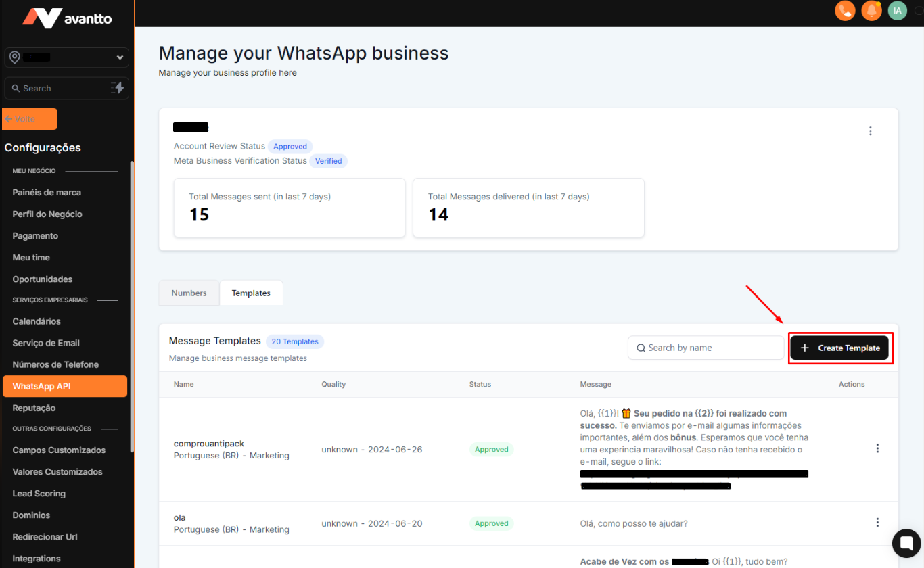This screenshot has width=924, height=568.
Task: Go to Números de Telefone settings
Action: (55, 364)
